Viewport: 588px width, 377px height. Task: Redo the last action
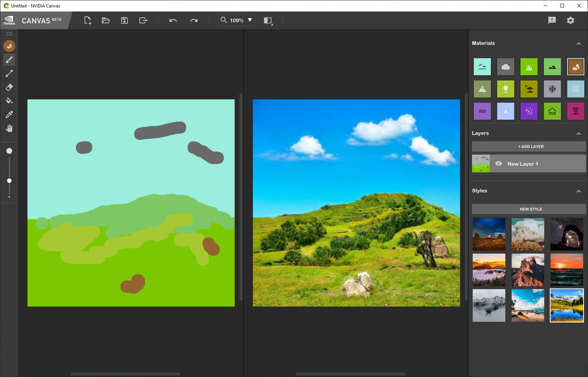click(194, 20)
